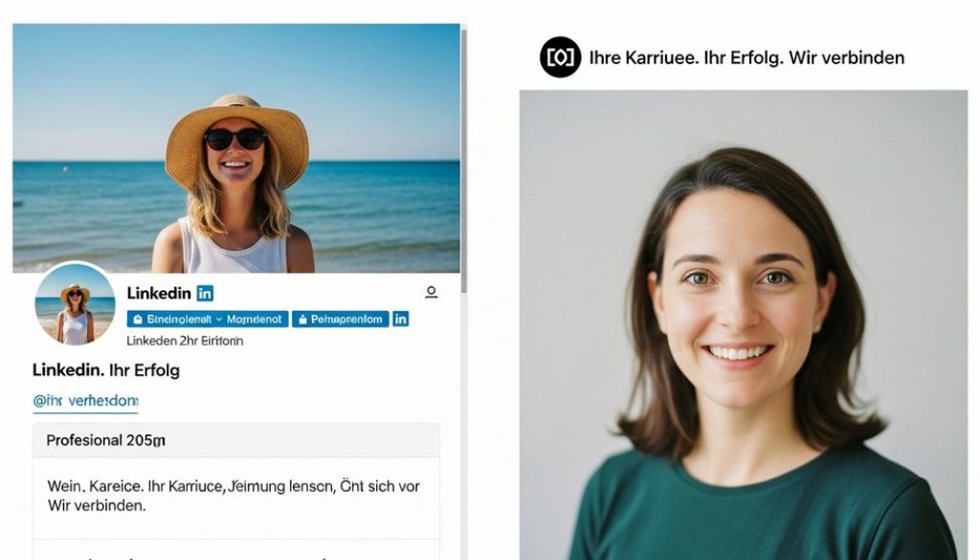
Task: Click the Linkedin profile name text
Action: 159,293
